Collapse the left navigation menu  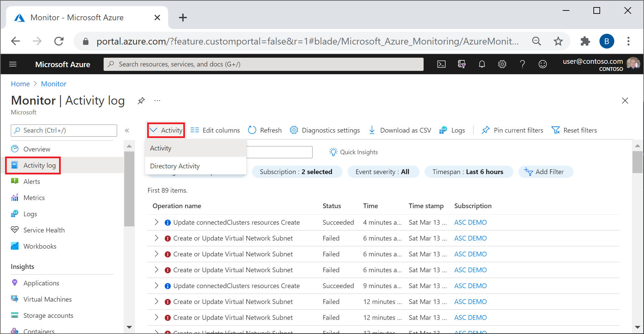[x=127, y=131]
